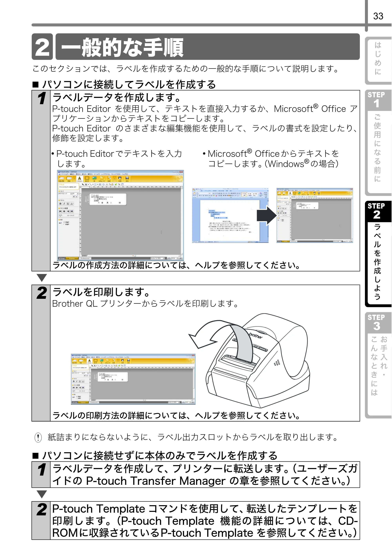Toggle Italic I in printing-step editor screenshot
Screen dimensions: 392x556
77,381
